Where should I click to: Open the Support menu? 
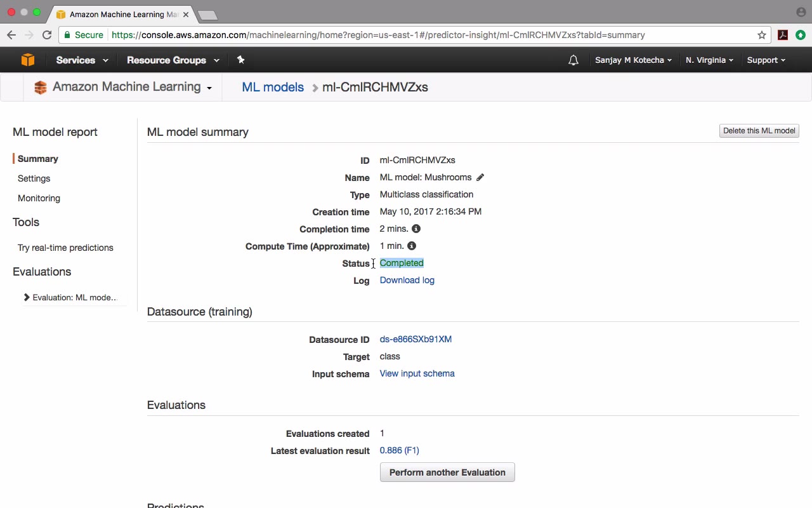click(x=766, y=60)
